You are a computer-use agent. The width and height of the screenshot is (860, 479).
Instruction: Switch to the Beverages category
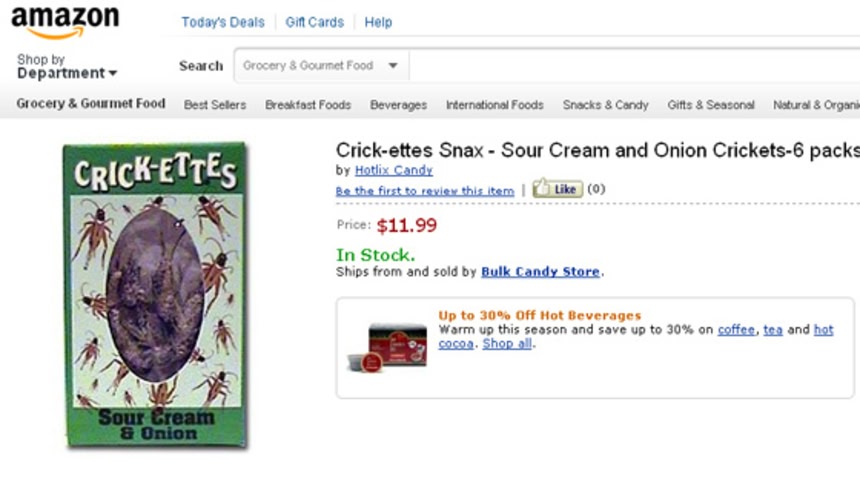(x=398, y=105)
